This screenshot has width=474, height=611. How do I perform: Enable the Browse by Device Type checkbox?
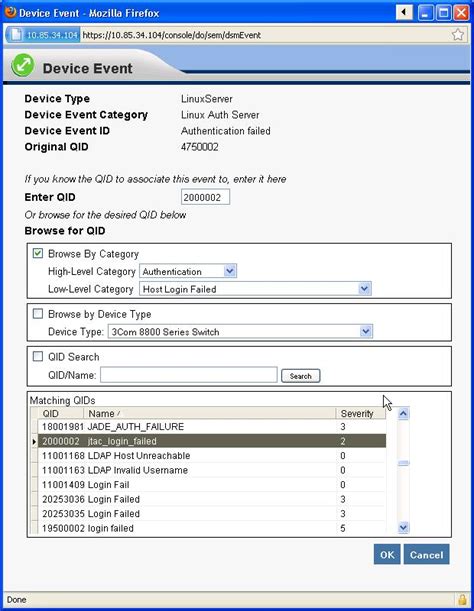(38, 314)
